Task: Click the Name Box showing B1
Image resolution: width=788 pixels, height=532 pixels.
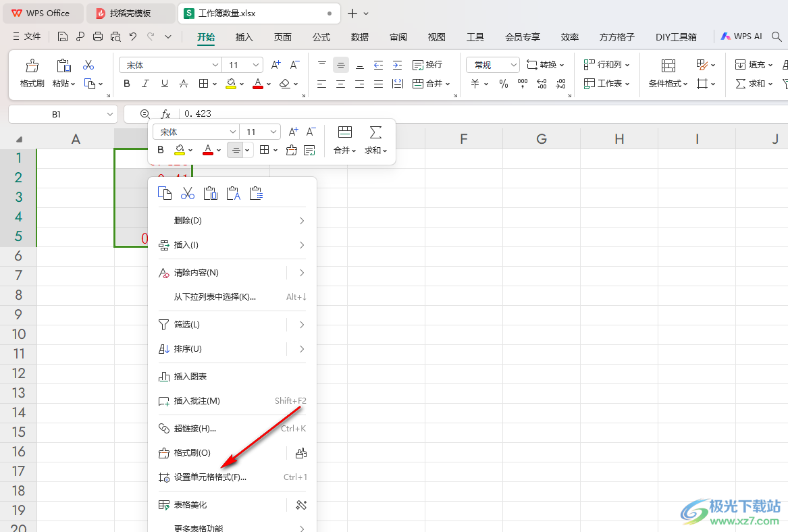Action: (63, 115)
